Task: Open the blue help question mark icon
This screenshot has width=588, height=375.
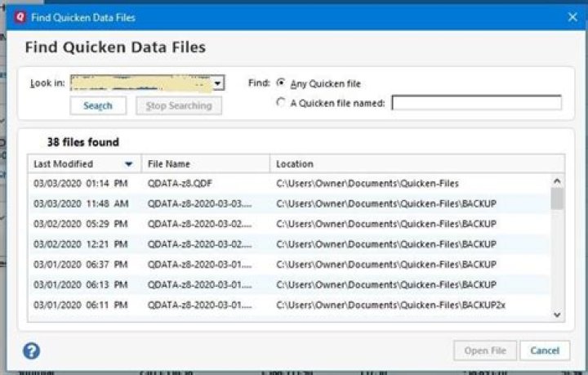Action: point(32,351)
